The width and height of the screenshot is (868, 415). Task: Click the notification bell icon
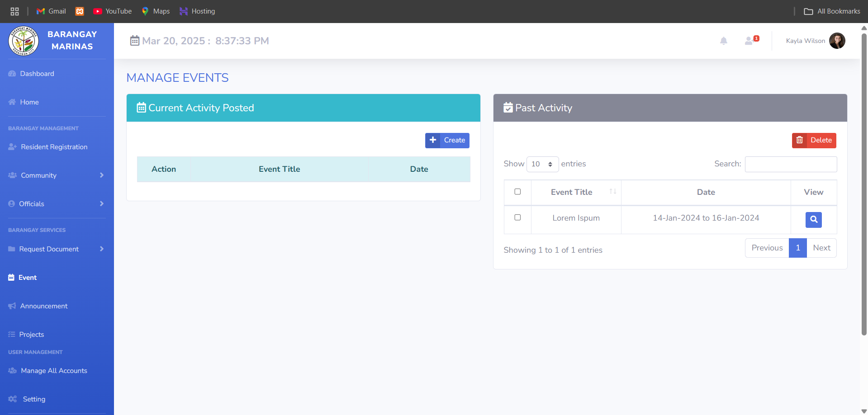point(723,41)
